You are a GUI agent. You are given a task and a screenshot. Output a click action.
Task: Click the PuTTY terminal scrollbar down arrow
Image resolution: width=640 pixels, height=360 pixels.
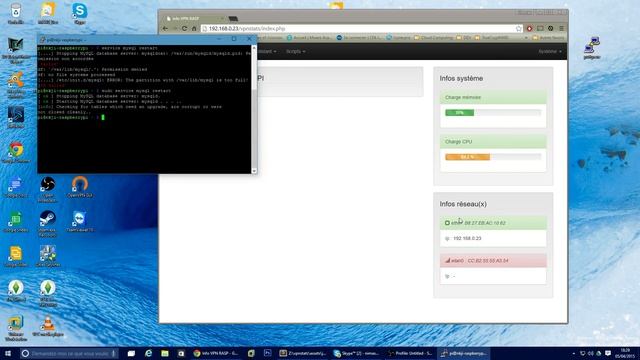(x=254, y=171)
